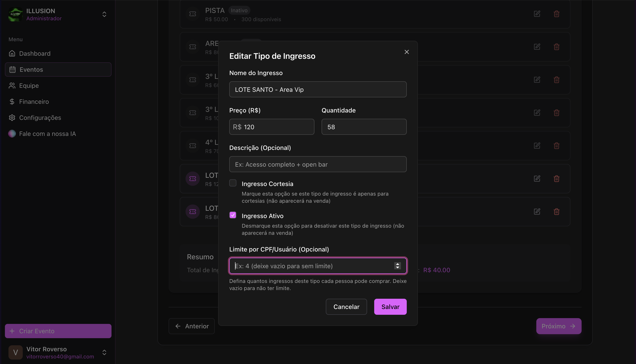Focus the Descrição (Opcional) input field

318,164
